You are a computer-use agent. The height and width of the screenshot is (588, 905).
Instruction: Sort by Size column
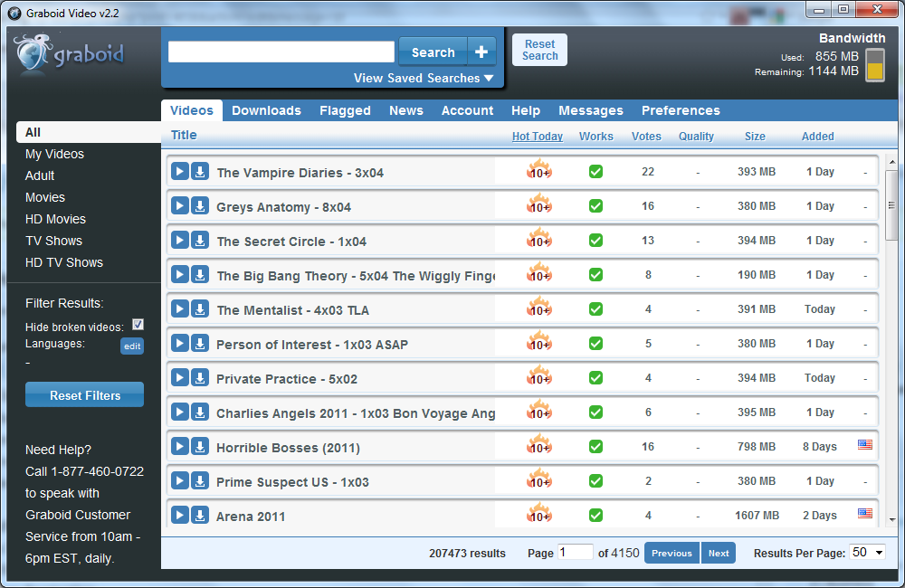pos(755,137)
